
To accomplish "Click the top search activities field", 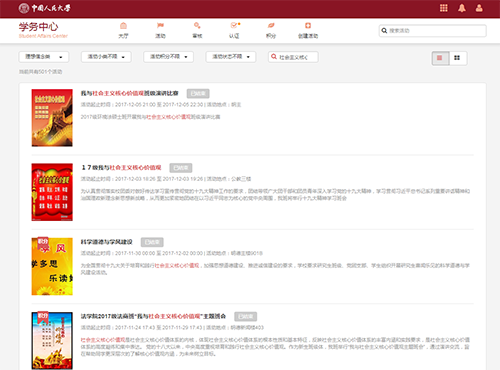I will (x=433, y=31).
